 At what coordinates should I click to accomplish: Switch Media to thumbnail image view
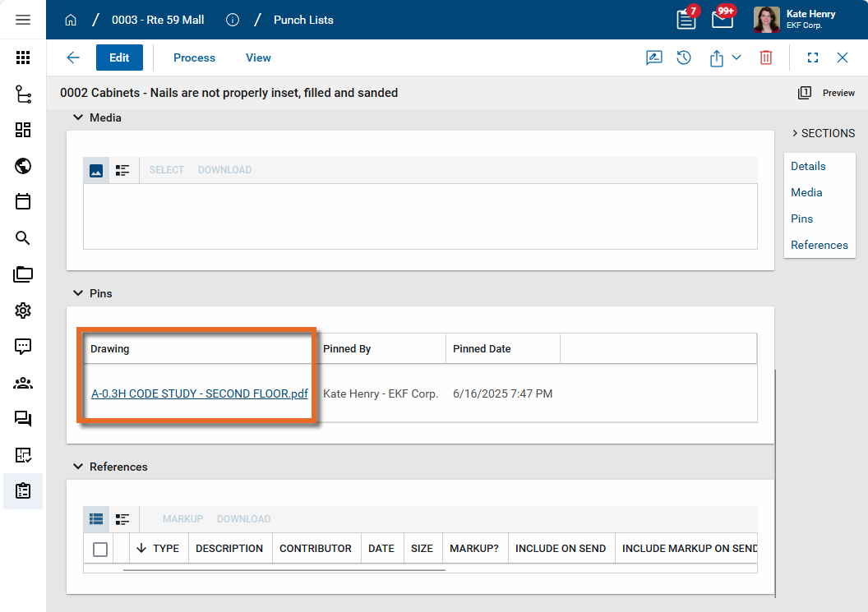(x=96, y=170)
